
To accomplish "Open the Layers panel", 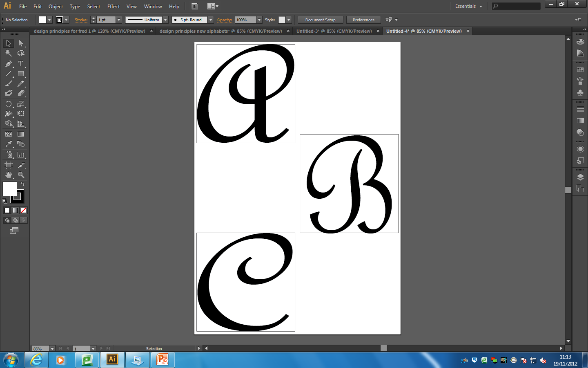I will [580, 177].
